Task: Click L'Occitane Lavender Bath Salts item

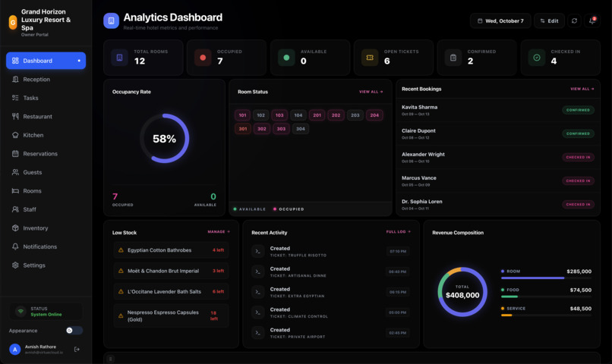Action: pyautogui.click(x=171, y=291)
